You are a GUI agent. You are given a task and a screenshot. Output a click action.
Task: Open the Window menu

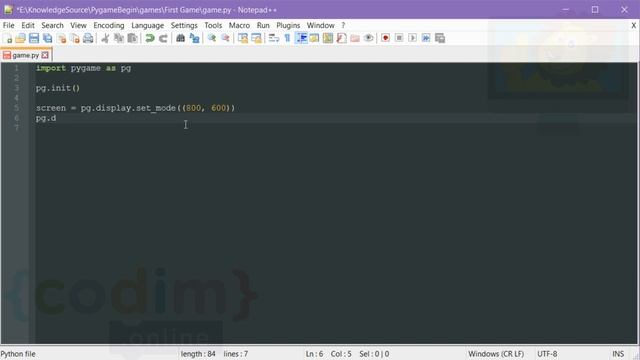click(320, 25)
